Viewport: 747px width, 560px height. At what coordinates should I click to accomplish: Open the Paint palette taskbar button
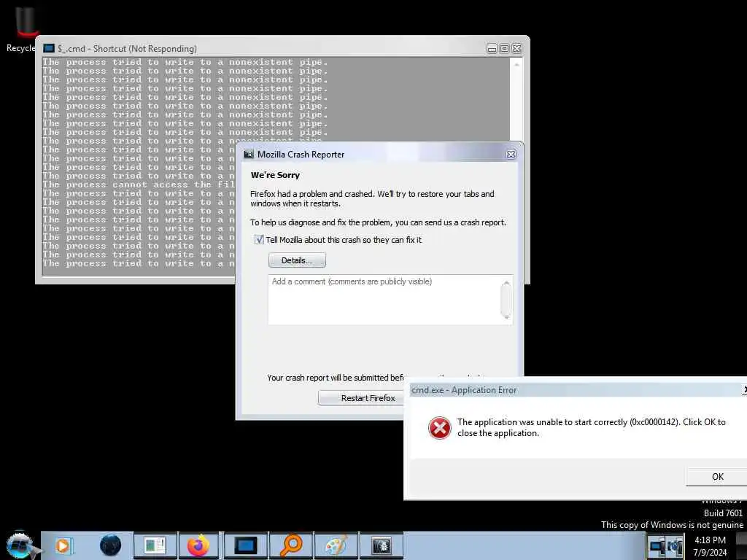[336, 545]
